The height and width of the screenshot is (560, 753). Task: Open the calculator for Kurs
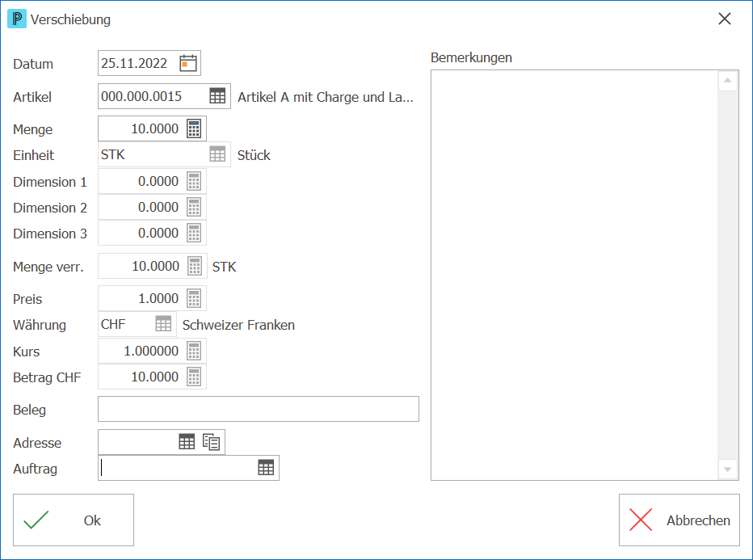coord(194,351)
